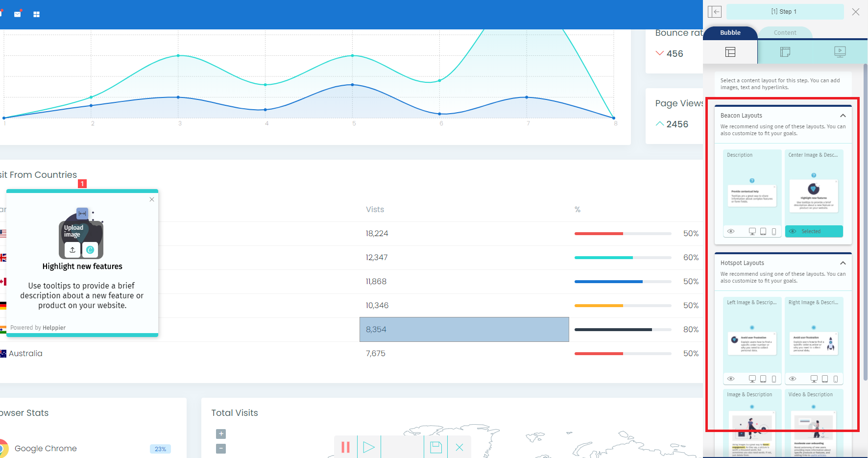The image size is (868, 458).
Task: Select the layout icon in the Bubble tab
Action: 730,52
